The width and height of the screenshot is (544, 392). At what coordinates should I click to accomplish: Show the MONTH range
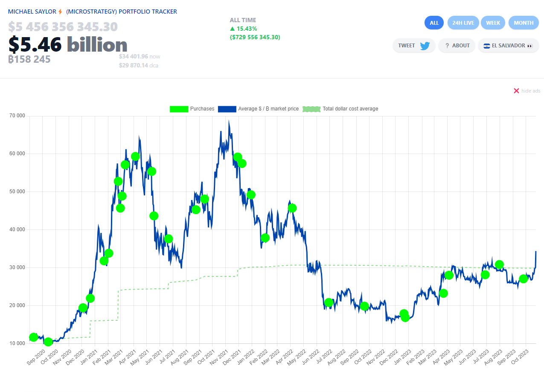click(523, 23)
